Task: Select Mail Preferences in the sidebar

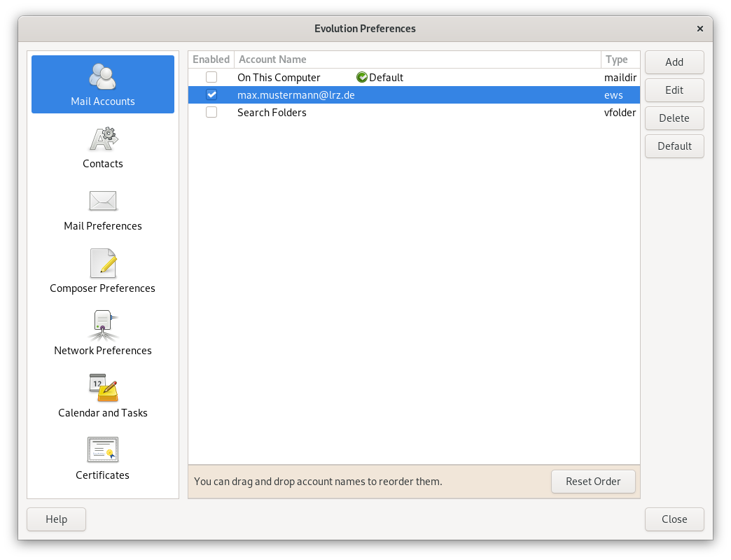Action: tap(102, 209)
